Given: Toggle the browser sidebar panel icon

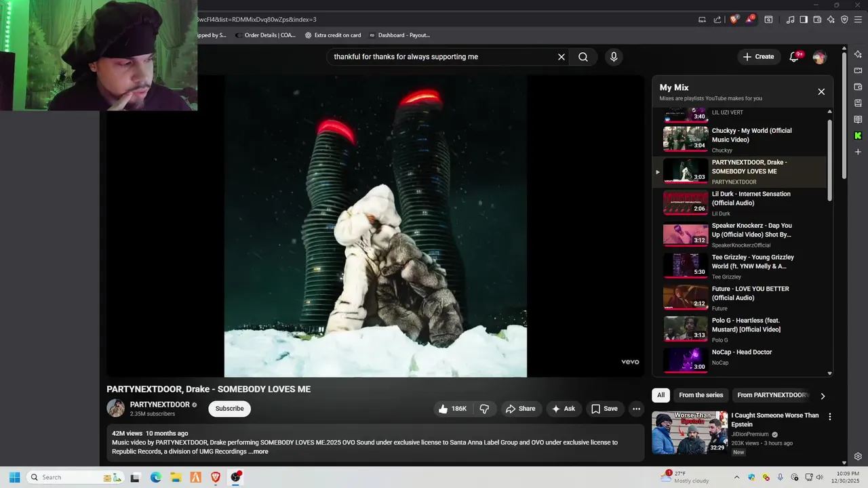Looking at the screenshot, I should pyautogui.click(x=804, y=20).
